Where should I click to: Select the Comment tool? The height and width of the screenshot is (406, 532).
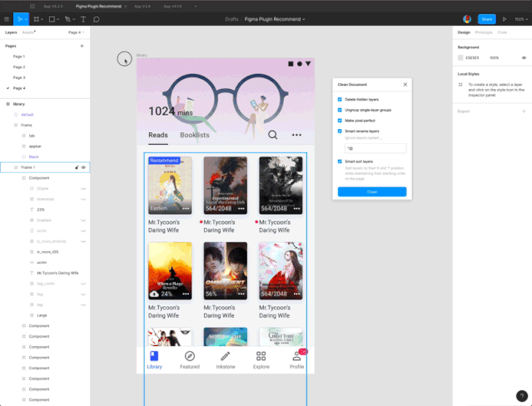click(x=97, y=19)
